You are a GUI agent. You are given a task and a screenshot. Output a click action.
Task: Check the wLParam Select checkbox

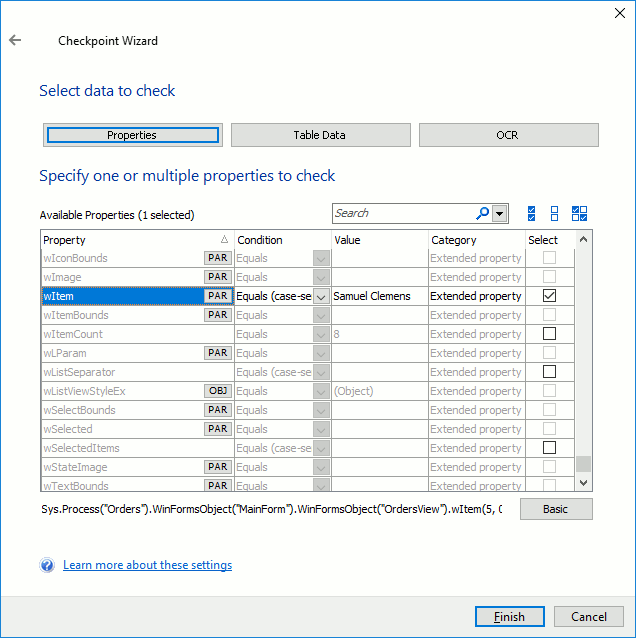[x=549, y=353]
